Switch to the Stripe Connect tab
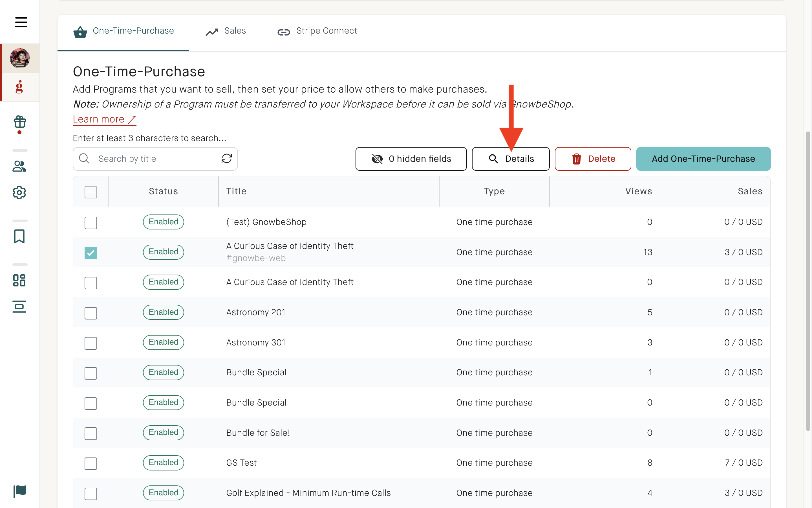The width and height of the screenshot is (812, 508). pyautogui.click(x=317, y=31)
